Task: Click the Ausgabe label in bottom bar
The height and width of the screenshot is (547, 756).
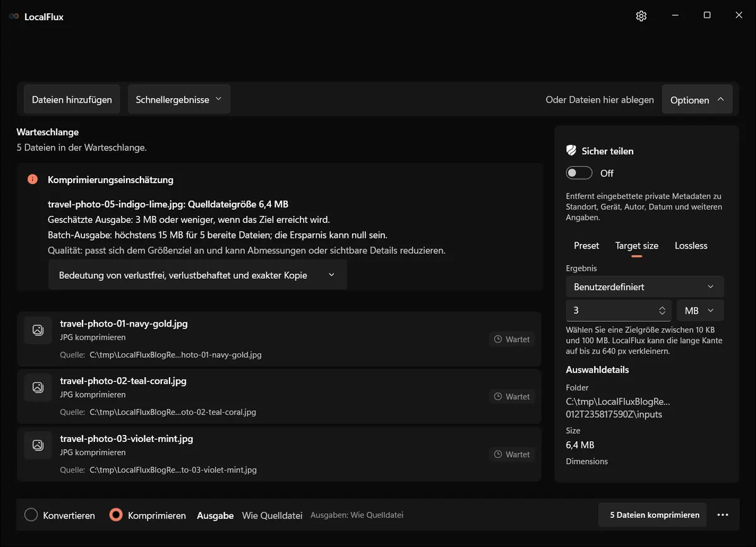Action: [215, 515]
